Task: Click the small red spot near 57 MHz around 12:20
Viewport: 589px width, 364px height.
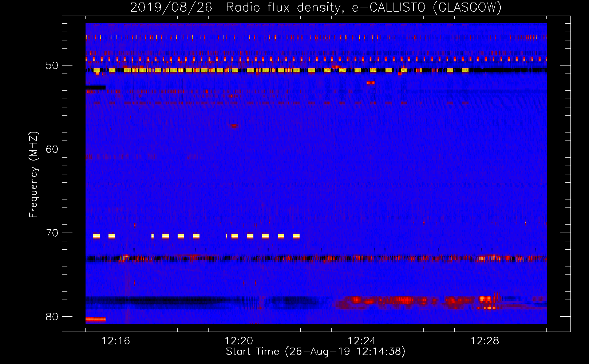Action: click(x=234, y=126)
